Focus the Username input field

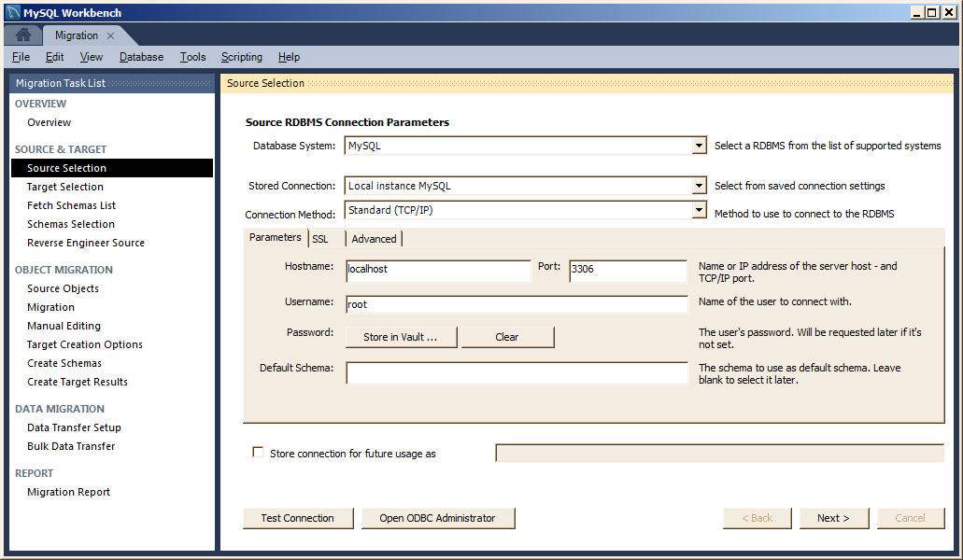517,304
